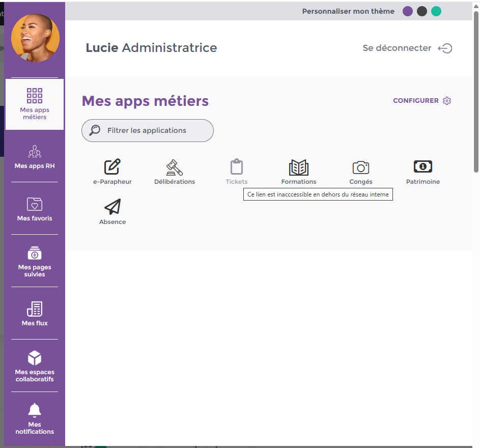
Task: Click Lucie's profile photo avatar
Action: 35,38
